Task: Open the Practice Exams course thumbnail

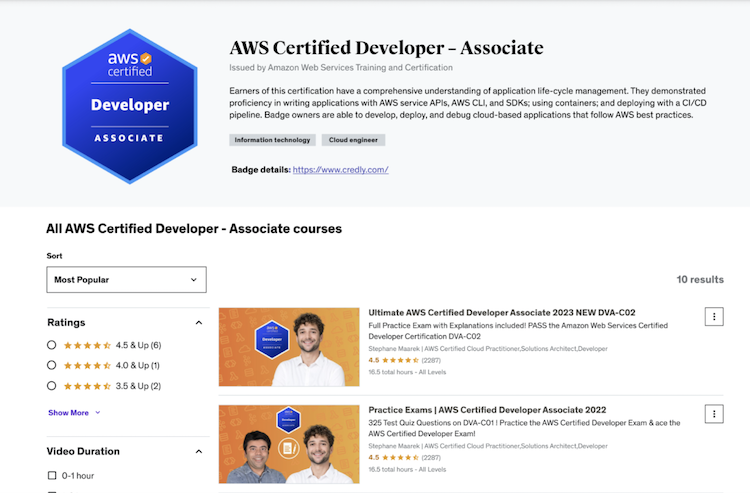Action: point(289,444)
